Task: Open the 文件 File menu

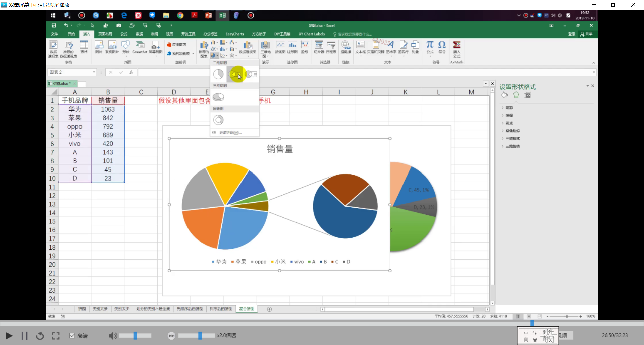Action: [54, 34]
